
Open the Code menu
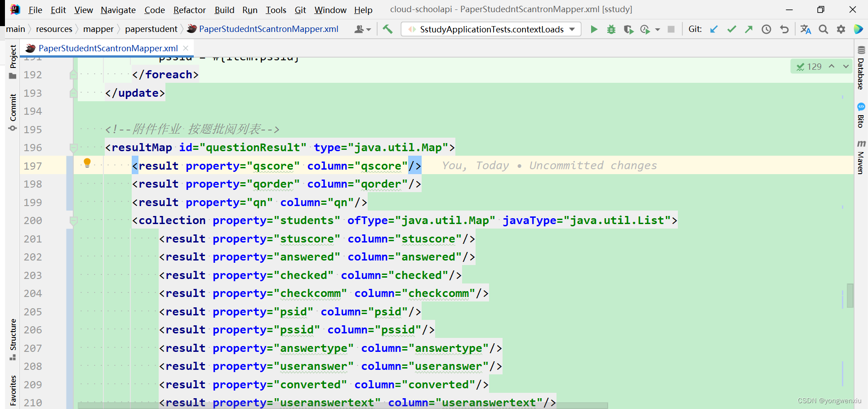click(155, 10)
